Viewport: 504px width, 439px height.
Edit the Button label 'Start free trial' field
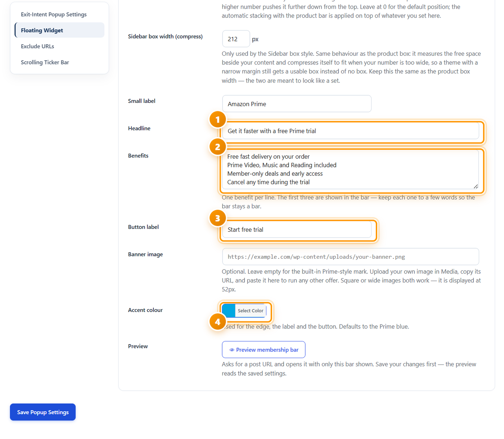(297, 230)
